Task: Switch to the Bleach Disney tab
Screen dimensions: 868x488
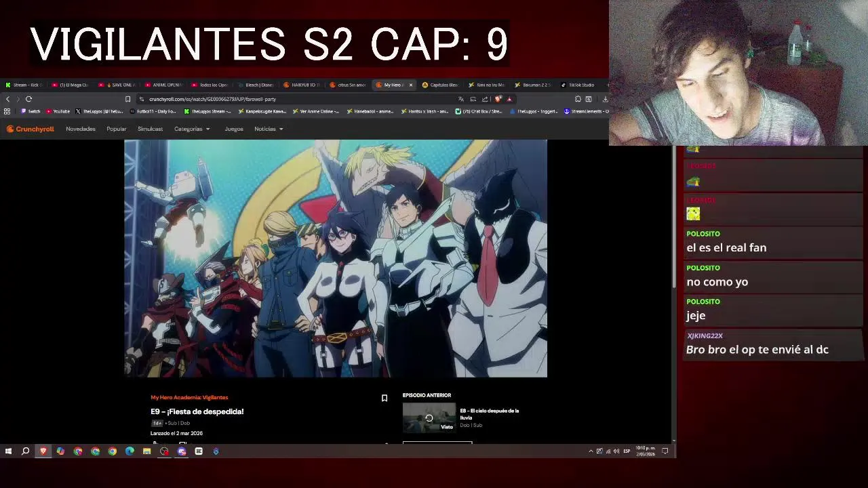Action: tap(256, 85)
